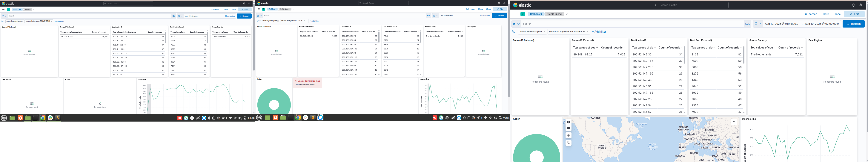Click Traffic Spring Destination IP table scrollbar
Image resolution: width=868 pixels, height=162 pixels.
click(x=685, y=55)
